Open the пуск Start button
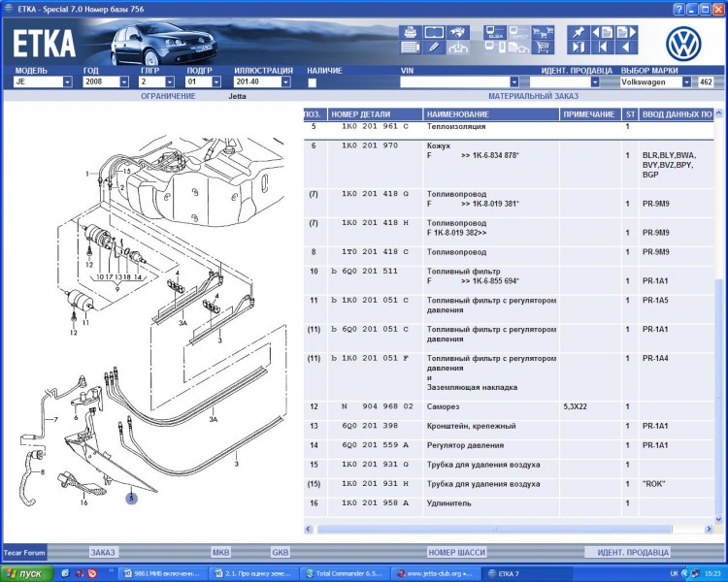Screen dimensions: 728x582 [27, 573]
